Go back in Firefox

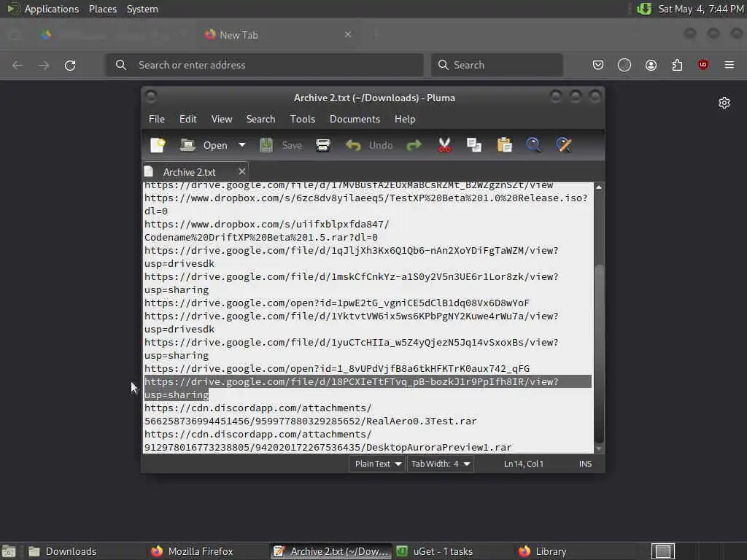pos(18,65)
